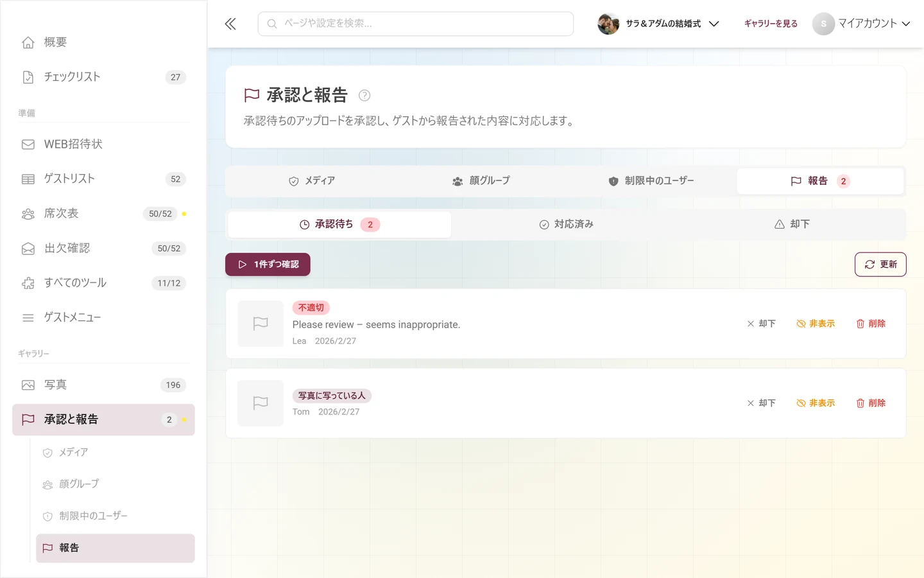
Task: Open マイアカウント dropdown menu
Action: click(862, 24)
